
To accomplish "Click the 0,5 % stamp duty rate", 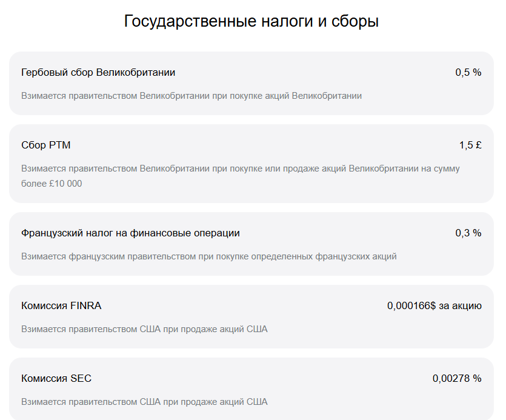I will (x=468, y=73).
